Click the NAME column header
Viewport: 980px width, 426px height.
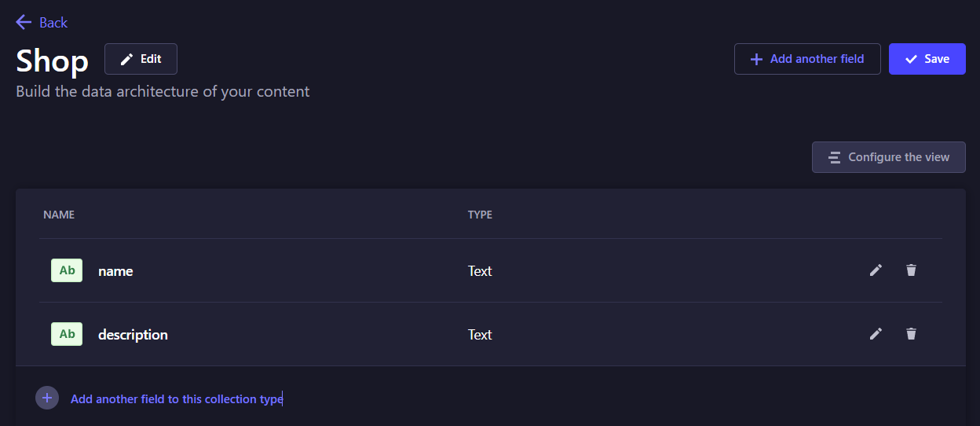(59, 215)
